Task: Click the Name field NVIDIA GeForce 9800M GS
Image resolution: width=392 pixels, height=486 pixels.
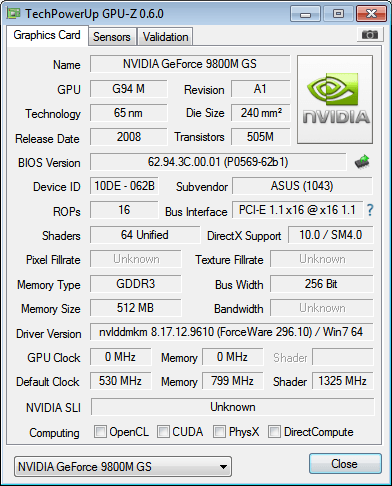Action: [190, 64]
